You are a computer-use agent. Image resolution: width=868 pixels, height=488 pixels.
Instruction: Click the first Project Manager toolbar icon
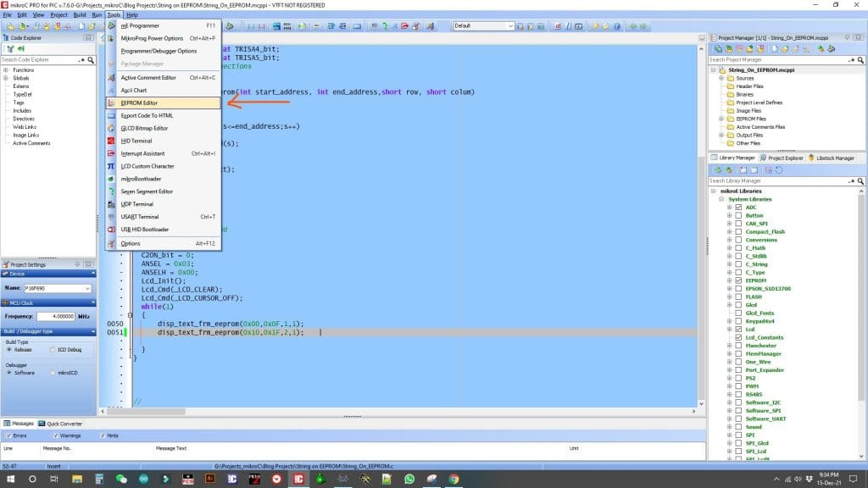718,48
